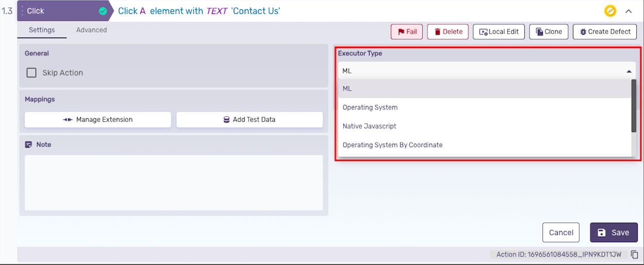
Task: Toggle the Executor Type dropdown arrow
Action: click(629, 71)
